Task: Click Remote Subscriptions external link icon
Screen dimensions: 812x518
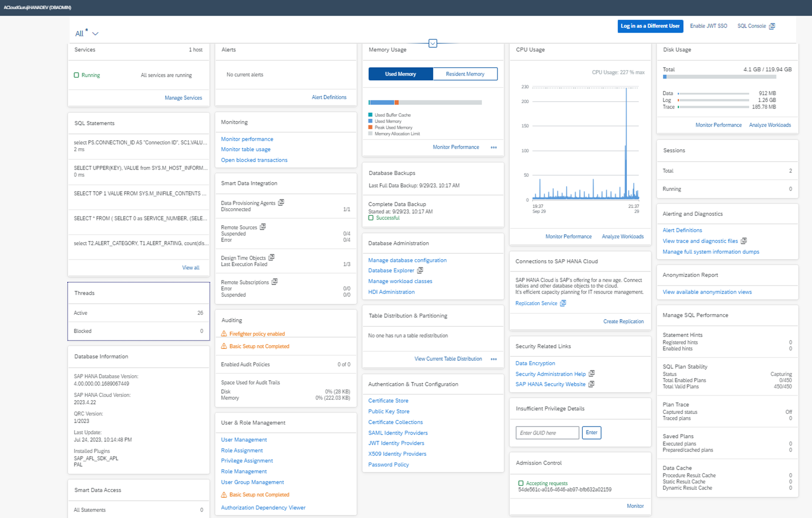Action: (274, 282)
